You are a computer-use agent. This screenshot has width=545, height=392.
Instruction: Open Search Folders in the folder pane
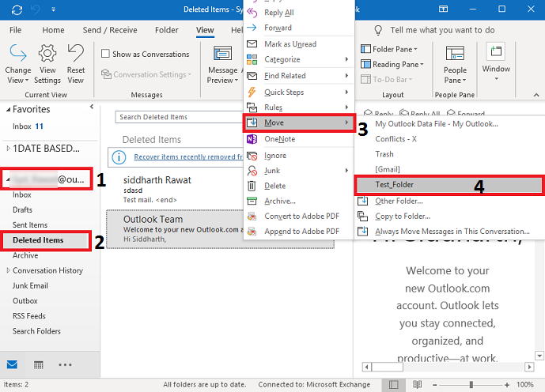[36, 331]
